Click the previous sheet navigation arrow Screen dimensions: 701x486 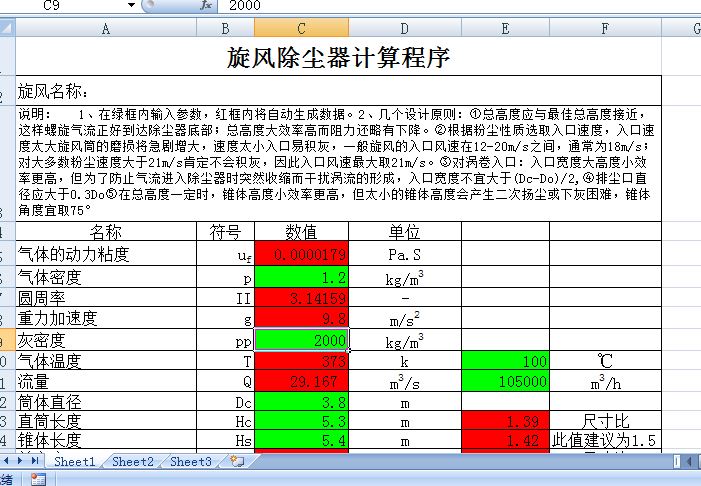(6, 461)
